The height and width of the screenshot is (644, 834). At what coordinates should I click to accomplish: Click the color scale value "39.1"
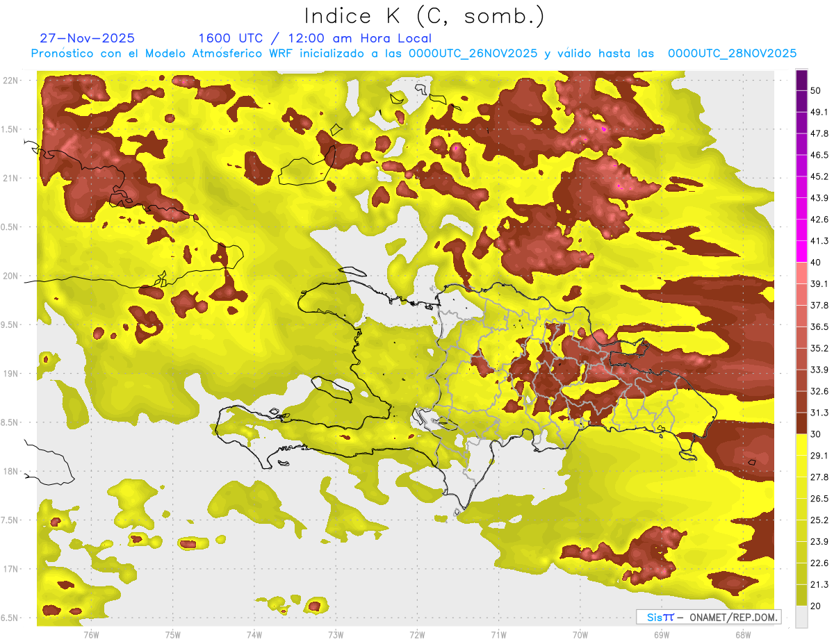tap(819, 283)
